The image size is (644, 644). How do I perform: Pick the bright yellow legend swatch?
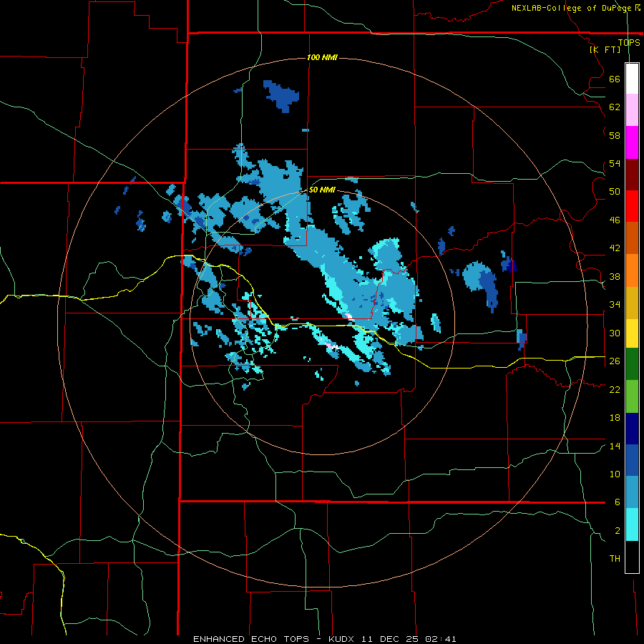(632, 333)
